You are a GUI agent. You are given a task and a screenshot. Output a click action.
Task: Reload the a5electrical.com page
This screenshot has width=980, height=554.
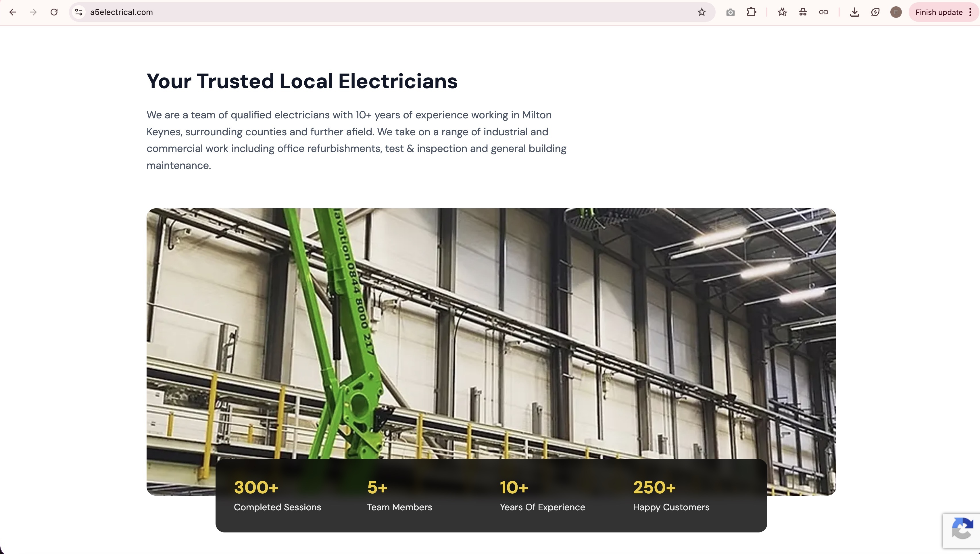point(54,12)
